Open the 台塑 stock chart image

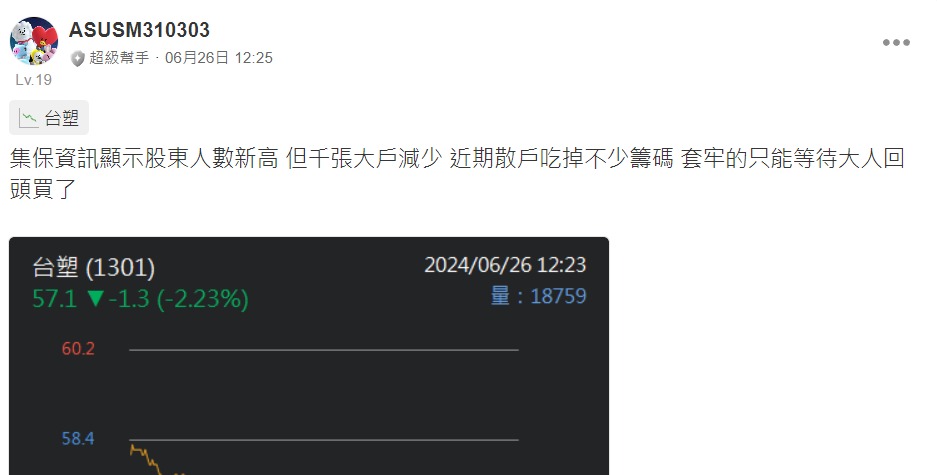(309, 356)
